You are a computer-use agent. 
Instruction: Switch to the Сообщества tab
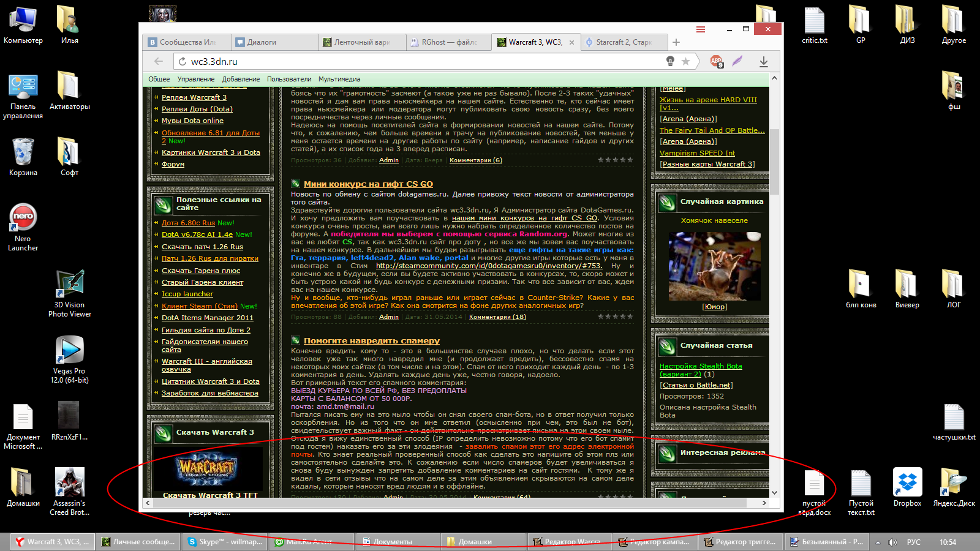tap(187, 42)
